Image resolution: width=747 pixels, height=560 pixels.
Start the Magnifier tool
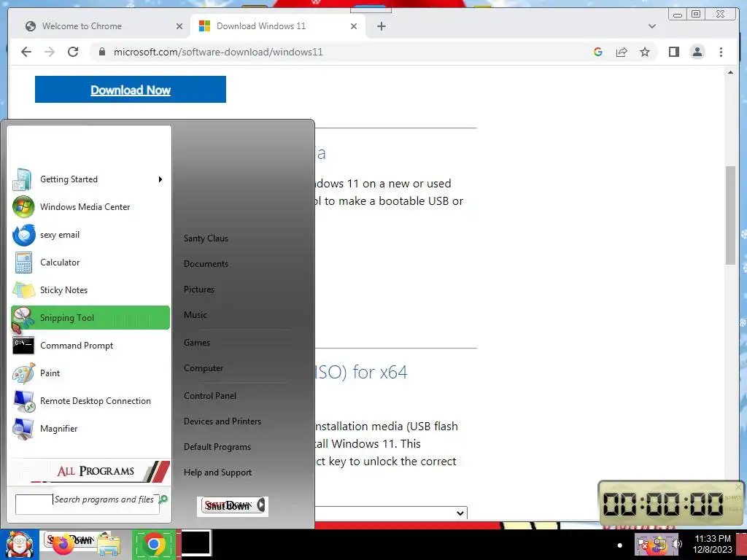coord(90,429)
